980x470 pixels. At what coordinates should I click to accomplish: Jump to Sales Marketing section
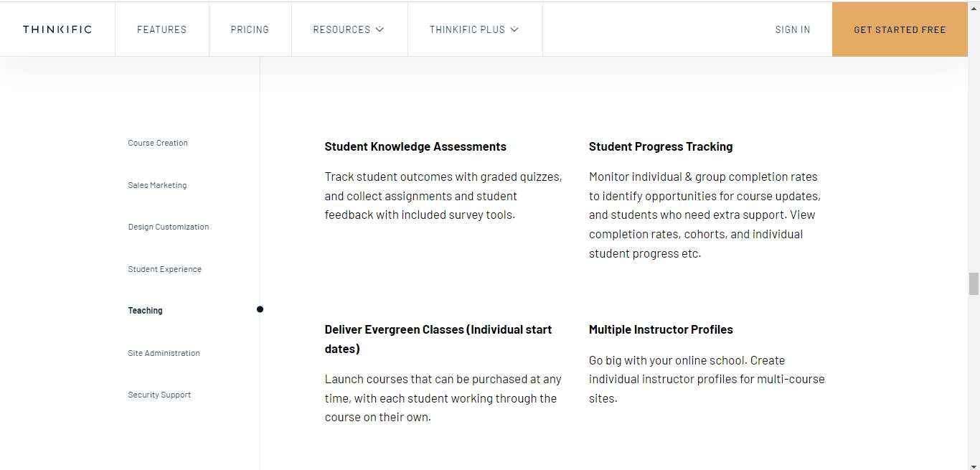coord(157,185)
